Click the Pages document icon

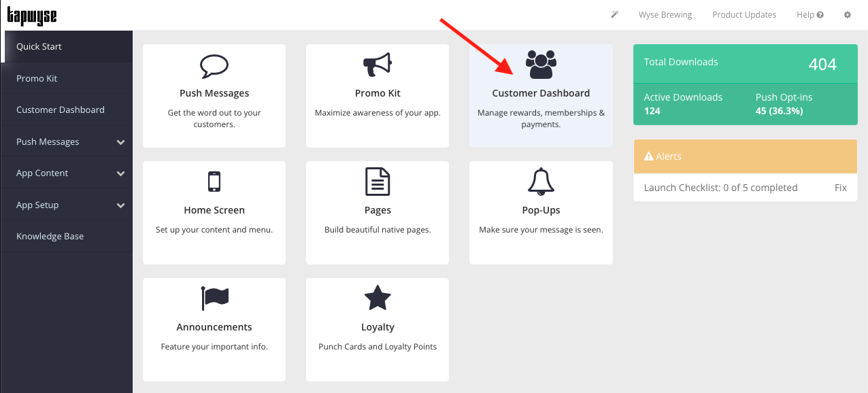point(378,182)
